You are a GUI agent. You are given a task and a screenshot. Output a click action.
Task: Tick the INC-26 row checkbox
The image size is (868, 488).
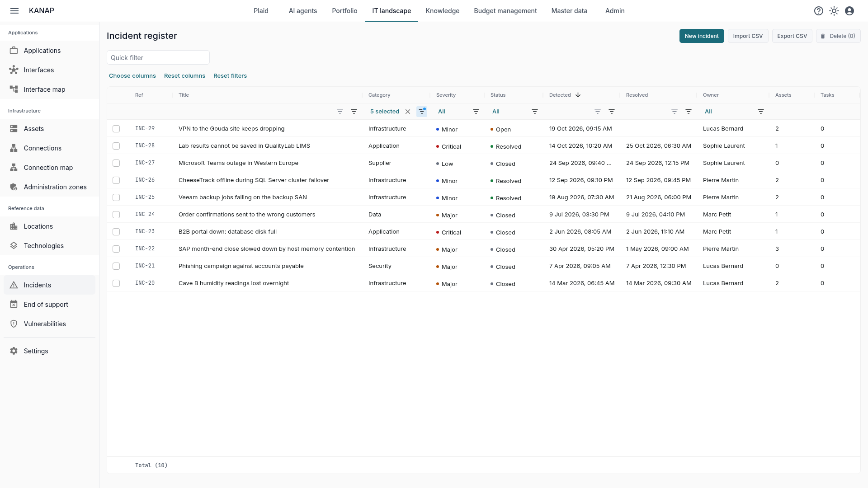(x=116, y=180)
